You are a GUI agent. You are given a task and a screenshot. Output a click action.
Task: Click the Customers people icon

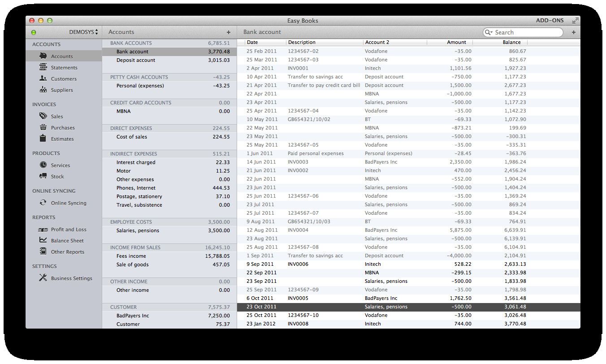point(43,78)
